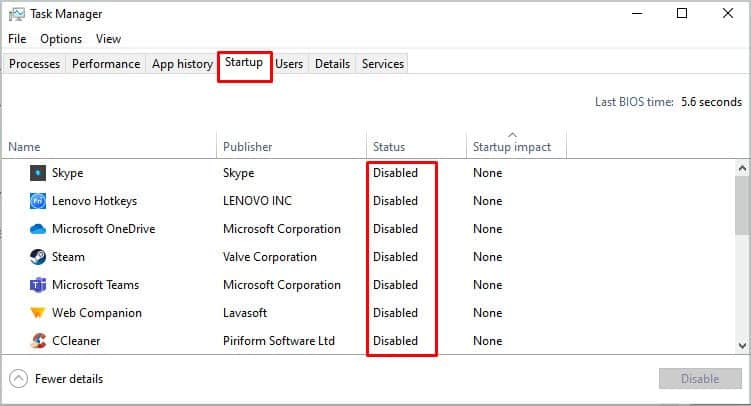Switch to the Details tab
This screenshot has height=406, width=751.
(x=332, y=64)
